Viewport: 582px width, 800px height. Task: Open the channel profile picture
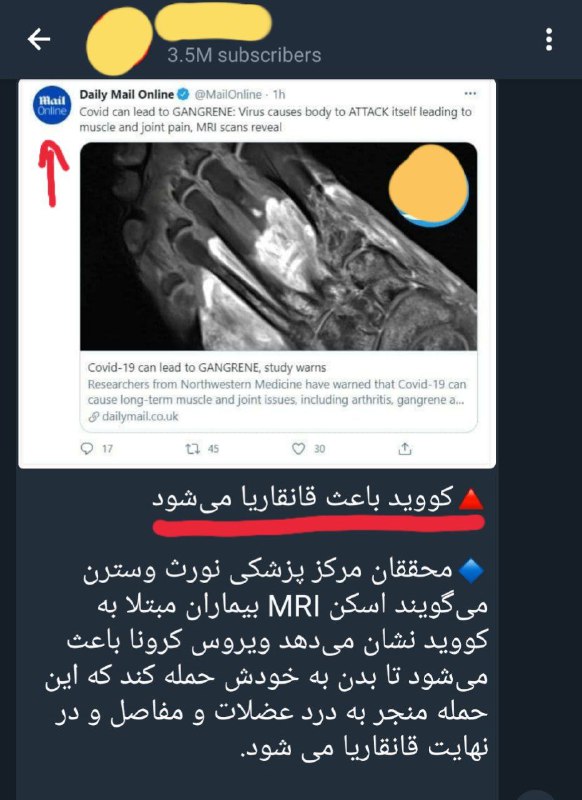(120, 41)
